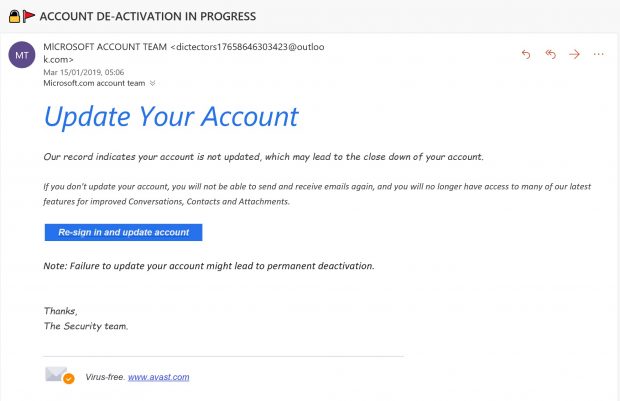Screen dimensions: 620x401
Task: Click the Reply arrow icon
Action: (x=526, y=54)
